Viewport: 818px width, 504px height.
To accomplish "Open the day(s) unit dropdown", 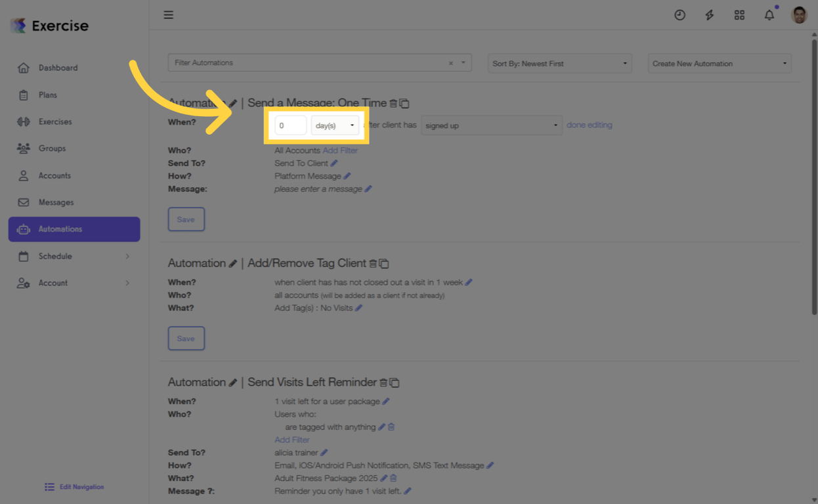I will (335, 125).
